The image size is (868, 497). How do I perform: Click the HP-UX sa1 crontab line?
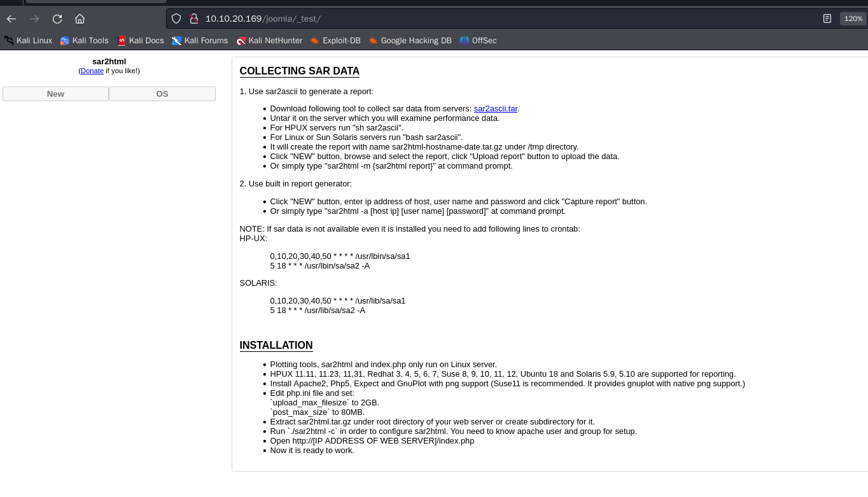(340, 256)
